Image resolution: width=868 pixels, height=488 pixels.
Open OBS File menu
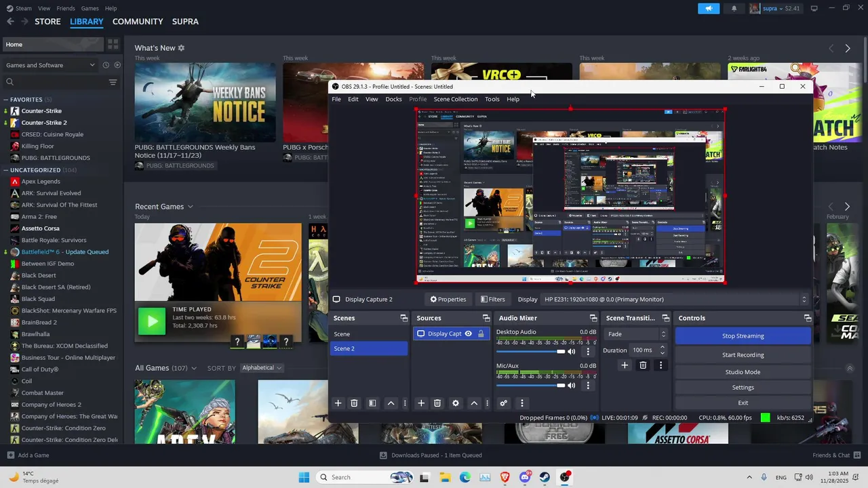(x=336, y=99)
